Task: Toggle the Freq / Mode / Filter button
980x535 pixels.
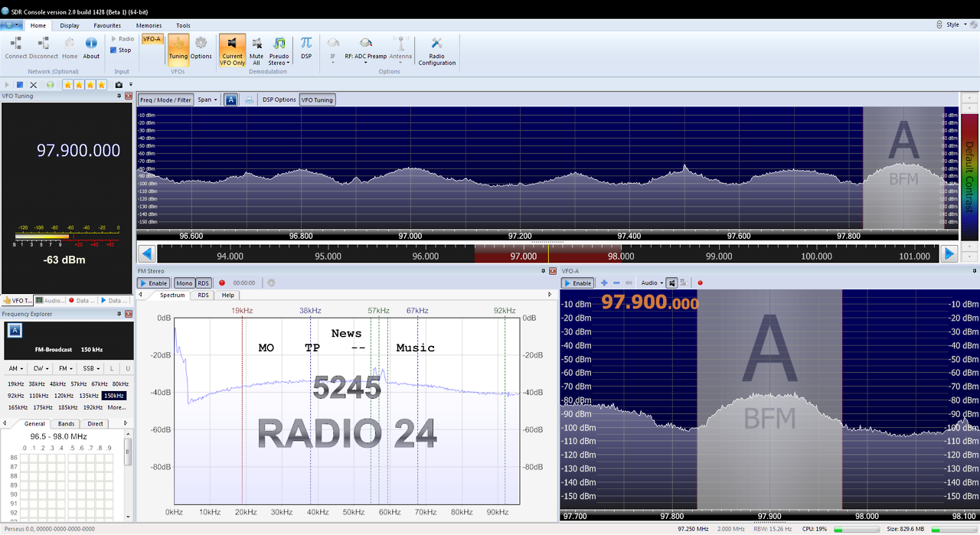Action: [x=165, y=99]
